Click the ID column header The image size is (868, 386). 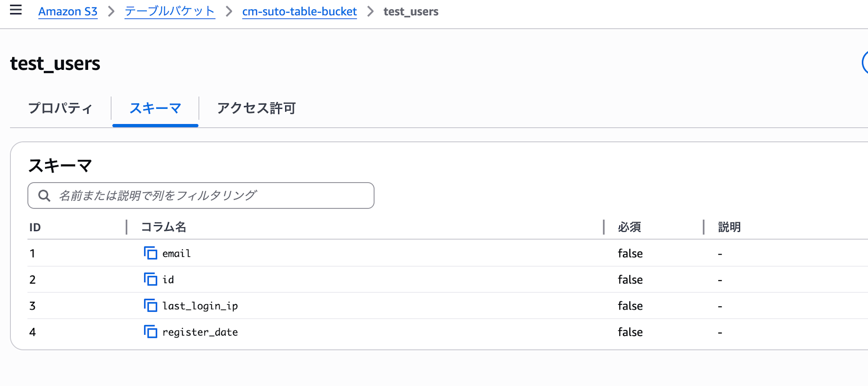pyautogui.click(x=35, y=227)
